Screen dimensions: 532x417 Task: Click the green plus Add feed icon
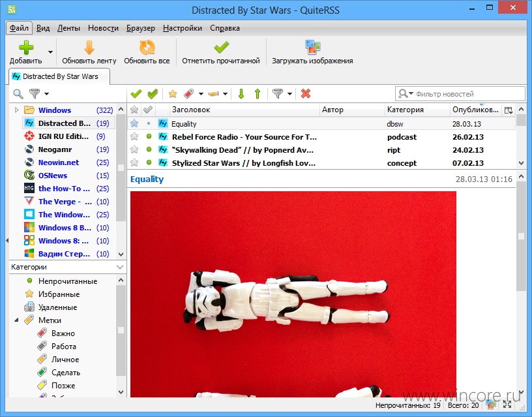click(26, 48)
